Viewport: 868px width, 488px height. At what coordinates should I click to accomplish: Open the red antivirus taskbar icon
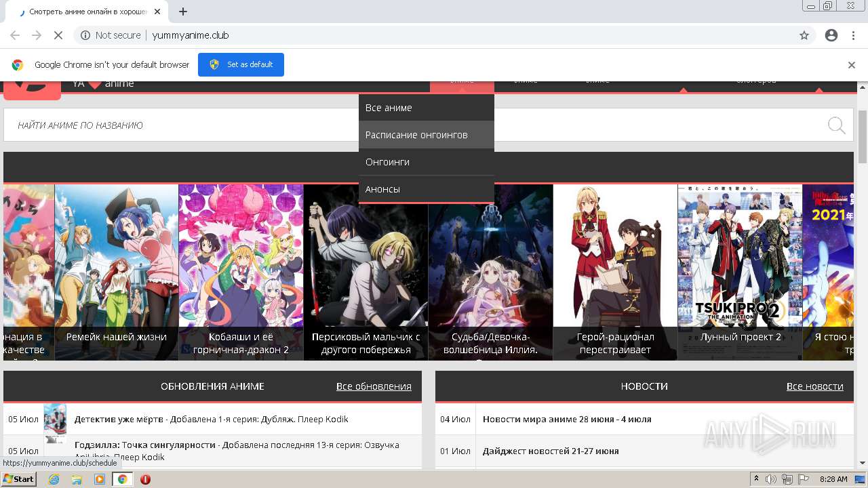point(145,479)
